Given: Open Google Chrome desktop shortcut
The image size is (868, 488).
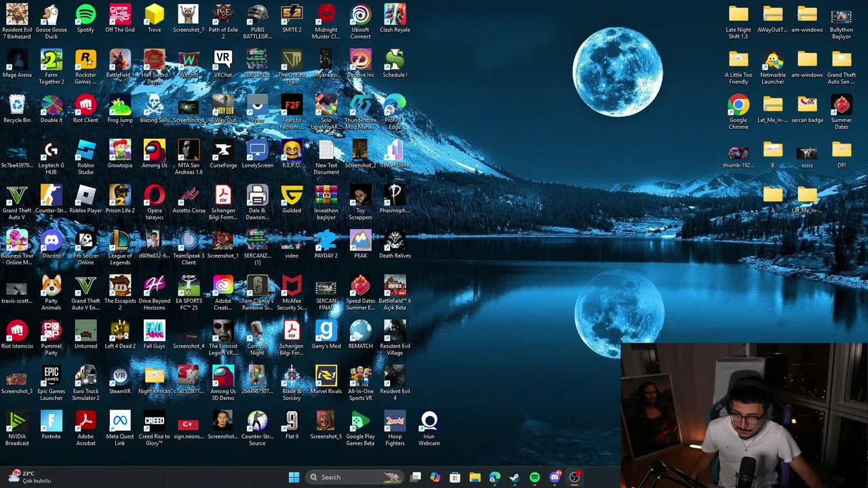Looking at the screenshot, I should pyautogui.click(x=738, y=112).
